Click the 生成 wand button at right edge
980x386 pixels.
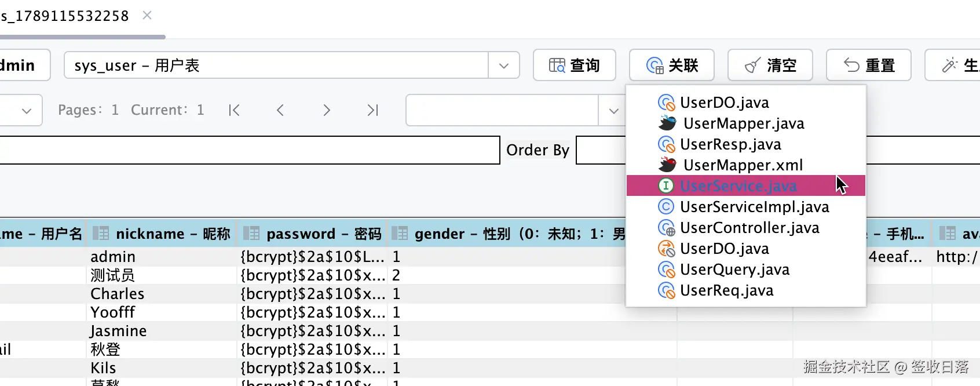(953, 65)
